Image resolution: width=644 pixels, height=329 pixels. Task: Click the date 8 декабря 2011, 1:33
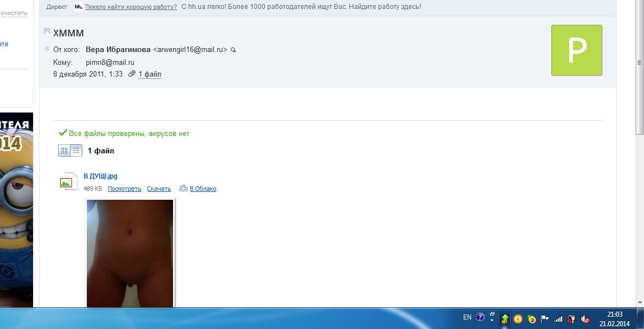pyautogui.click(x=88, y=74)
